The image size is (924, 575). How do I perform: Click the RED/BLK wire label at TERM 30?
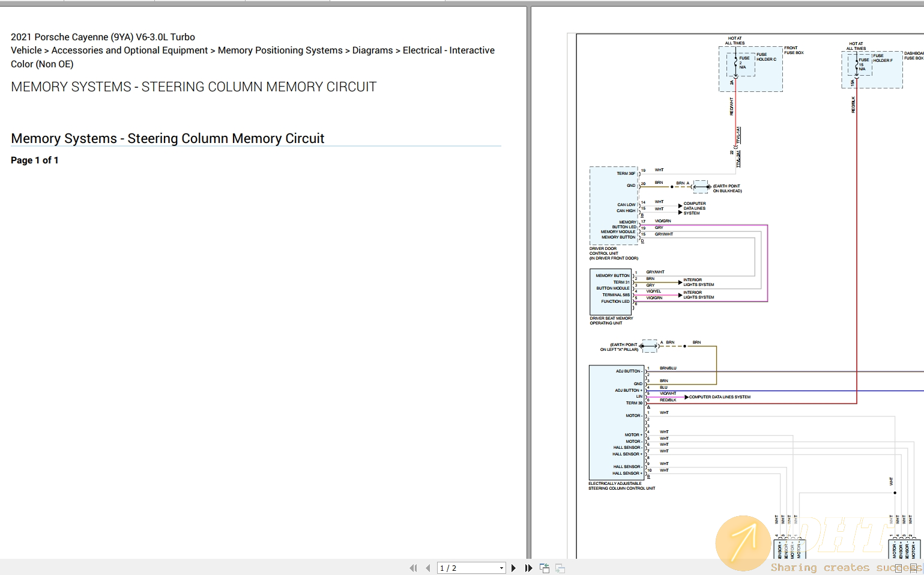point(668,400)
